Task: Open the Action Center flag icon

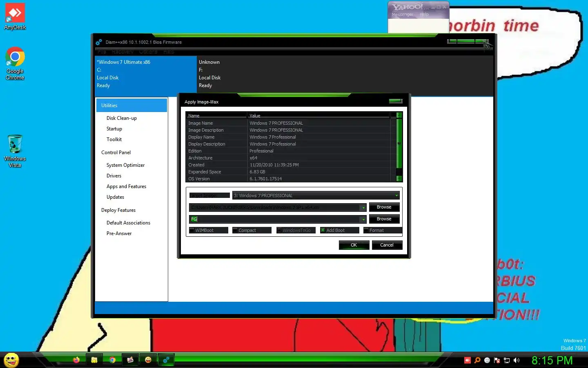Action: pyautogui.click(x=497, y=360)
